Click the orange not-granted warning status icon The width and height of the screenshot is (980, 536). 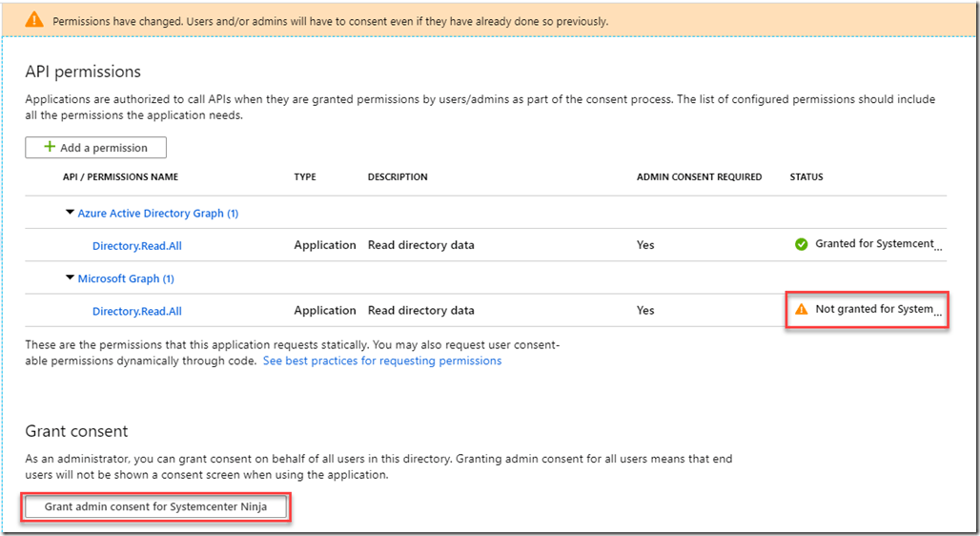pyautogui.click(x=801, y=309)
